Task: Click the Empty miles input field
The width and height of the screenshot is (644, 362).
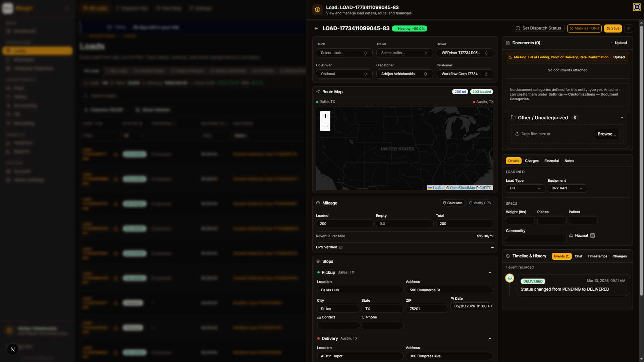Action: pos(405,224)
